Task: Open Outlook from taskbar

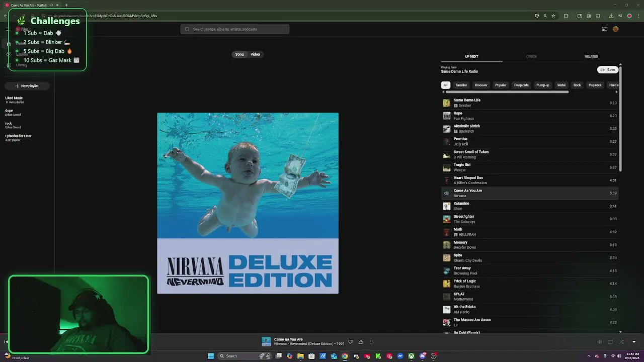Action: pos(334,356)
